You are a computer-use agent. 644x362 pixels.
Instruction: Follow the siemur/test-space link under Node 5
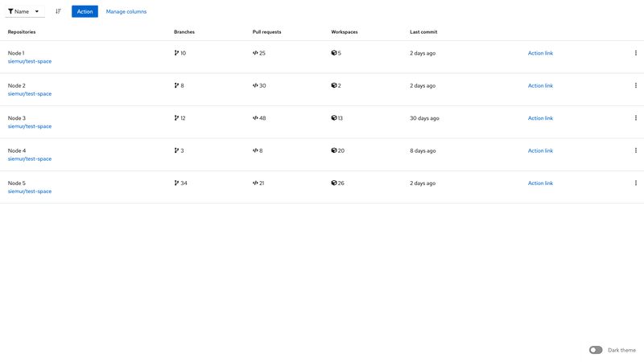coord(30,191)
